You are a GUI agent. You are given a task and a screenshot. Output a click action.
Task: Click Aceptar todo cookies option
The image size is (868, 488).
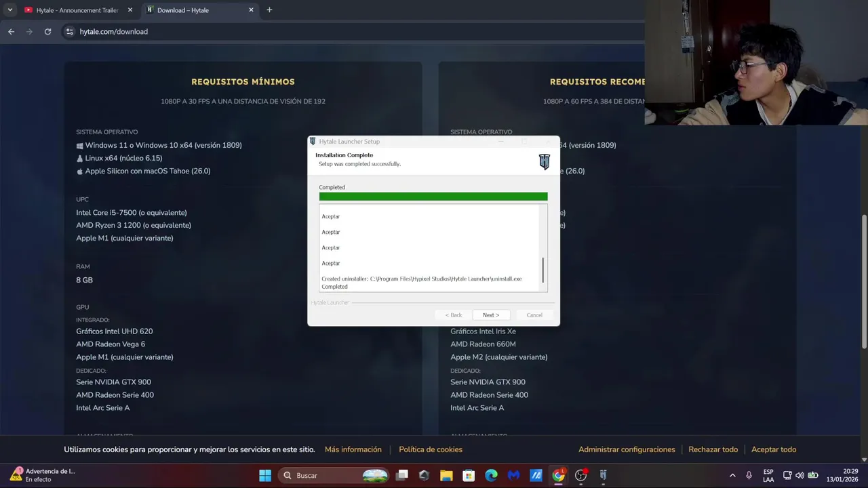774,449
